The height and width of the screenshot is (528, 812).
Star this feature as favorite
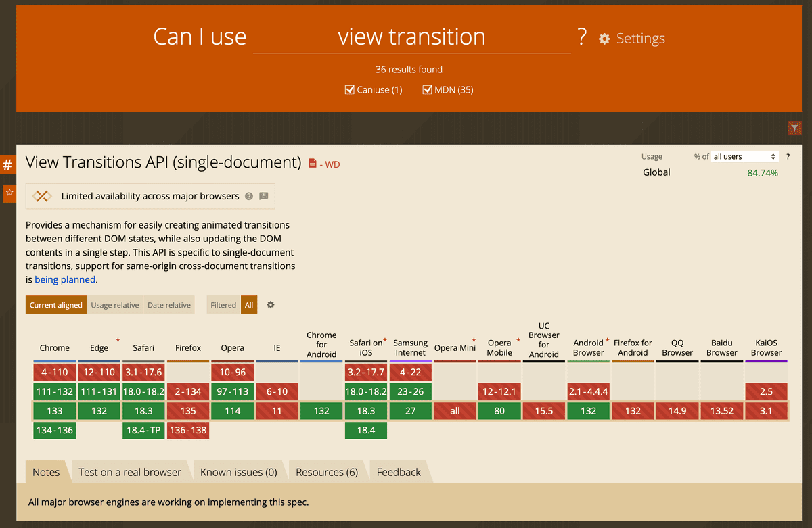(9, 193)
